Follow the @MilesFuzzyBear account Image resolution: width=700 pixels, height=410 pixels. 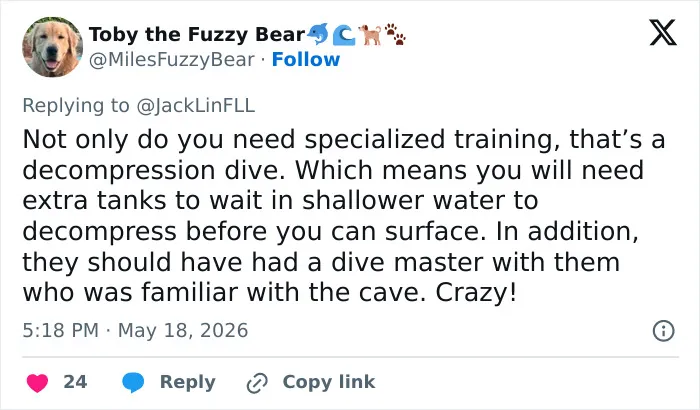tap(306, 59)
